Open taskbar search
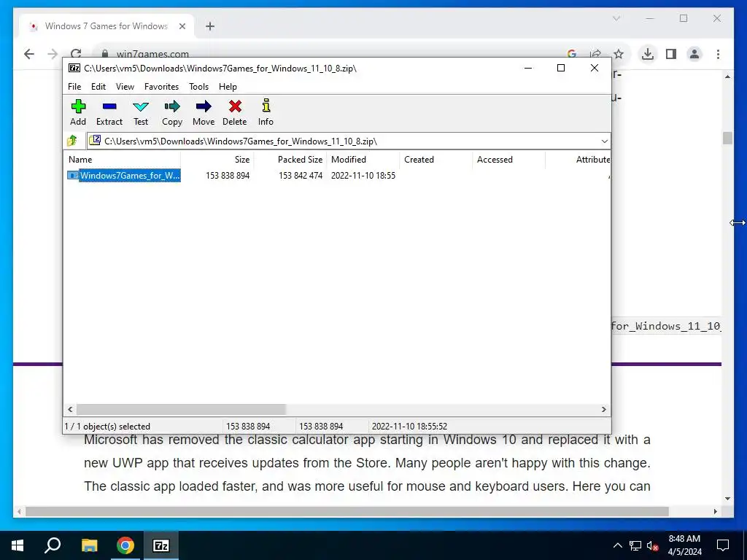This screenshot has width=747, height=560. pos(53,545)
